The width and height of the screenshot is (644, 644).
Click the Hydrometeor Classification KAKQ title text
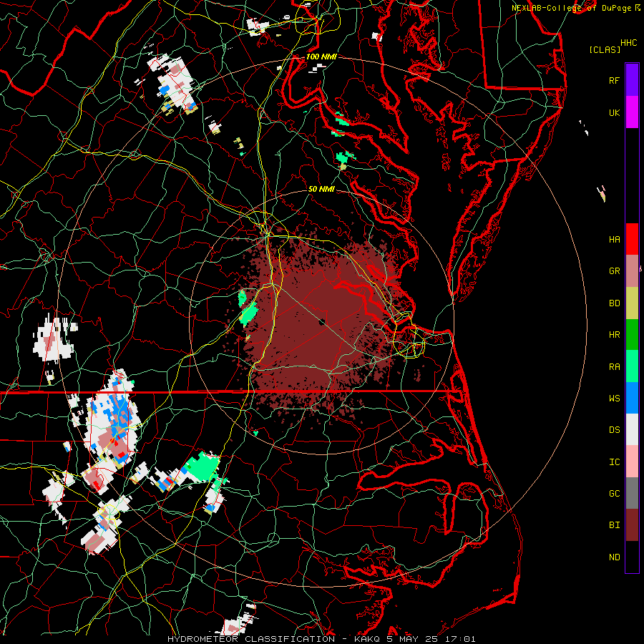coord(321,639)
